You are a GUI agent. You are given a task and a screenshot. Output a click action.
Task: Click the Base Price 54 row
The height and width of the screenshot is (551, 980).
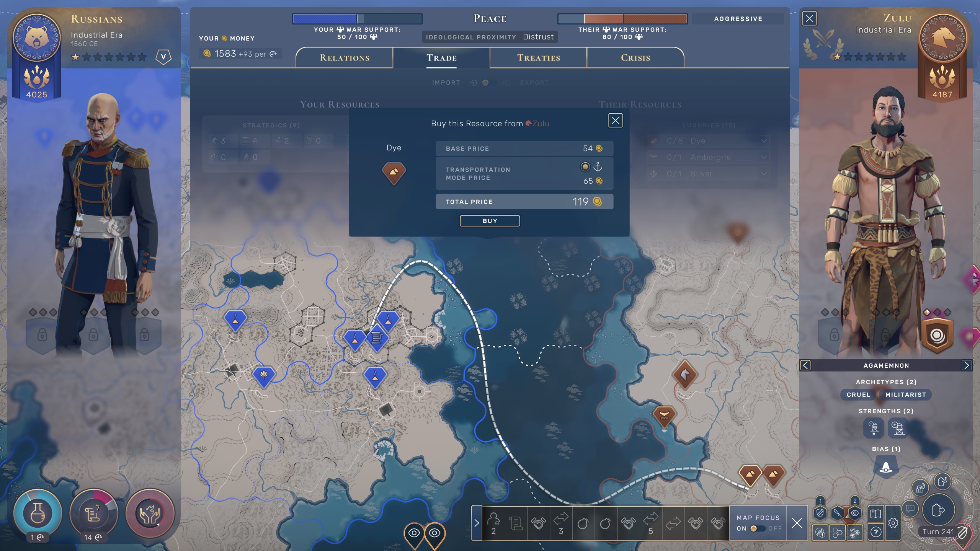click(x=524, y=148)
